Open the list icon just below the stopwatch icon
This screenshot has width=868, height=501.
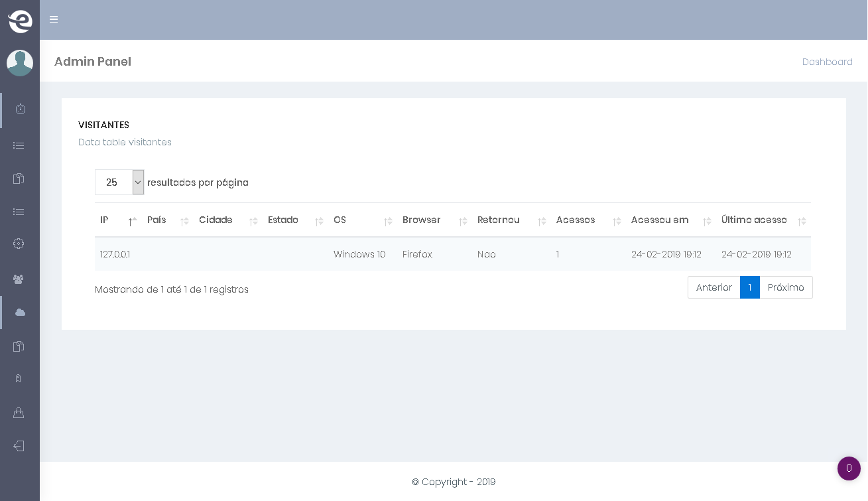[x=19, y=145]
